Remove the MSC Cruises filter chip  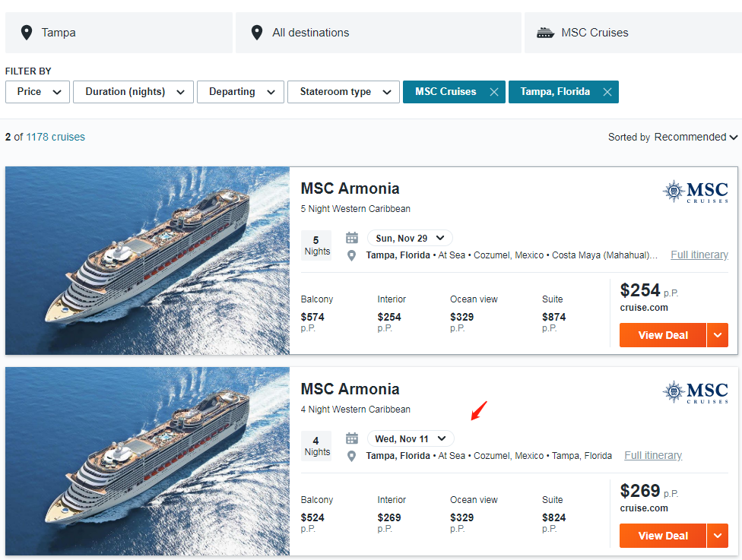tap(494, 92)
